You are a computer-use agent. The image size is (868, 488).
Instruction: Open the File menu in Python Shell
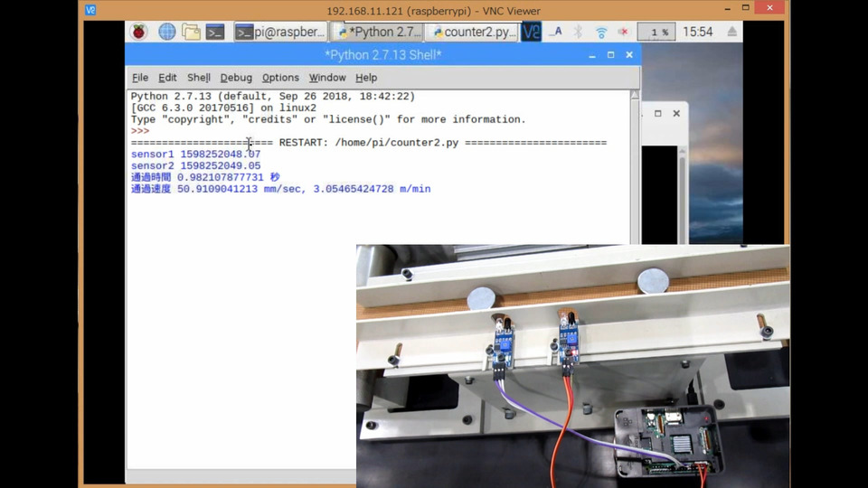(x=140, y=78)
